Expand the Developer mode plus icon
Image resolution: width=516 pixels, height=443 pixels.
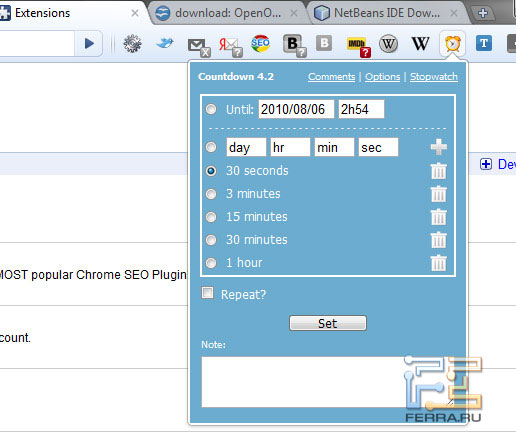[486, 164]
